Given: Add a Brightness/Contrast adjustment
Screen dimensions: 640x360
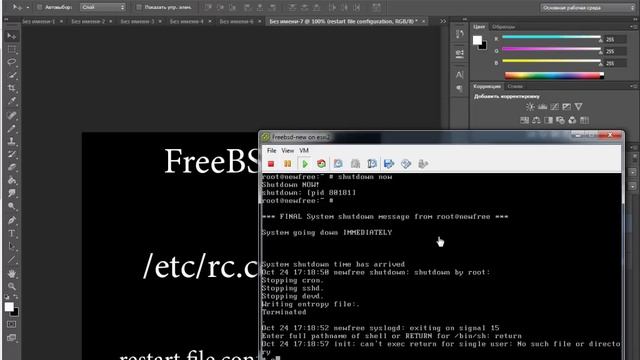Looking at the screenshot, I should (530, 107).
